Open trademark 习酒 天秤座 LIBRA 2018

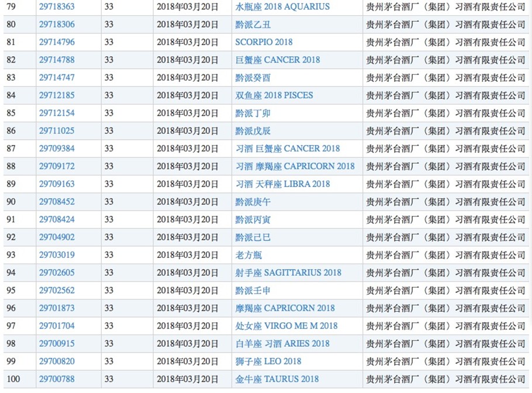point(282,184)
